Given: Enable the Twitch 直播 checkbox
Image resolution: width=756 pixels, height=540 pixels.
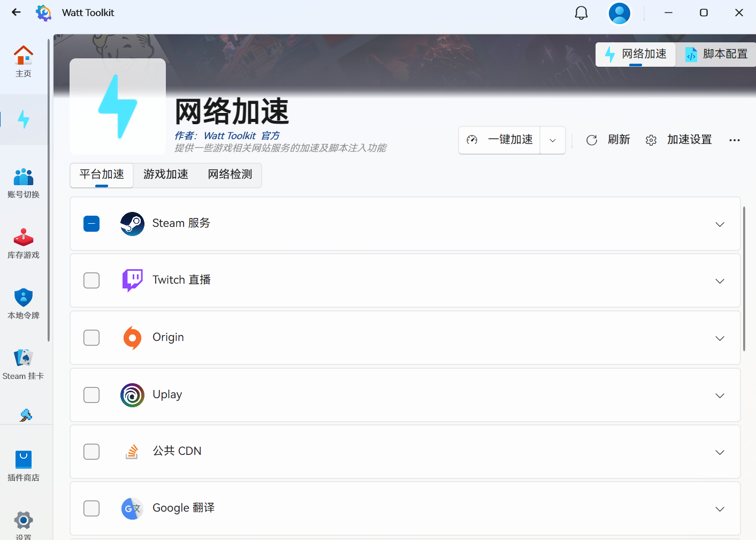Looking at the screenshot, I should 91,280.
